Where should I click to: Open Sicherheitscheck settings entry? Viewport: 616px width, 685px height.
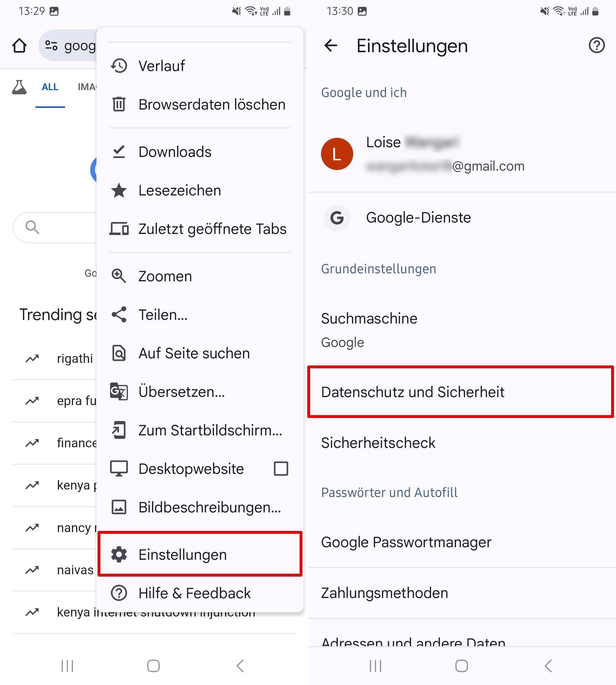click(462, 443)
